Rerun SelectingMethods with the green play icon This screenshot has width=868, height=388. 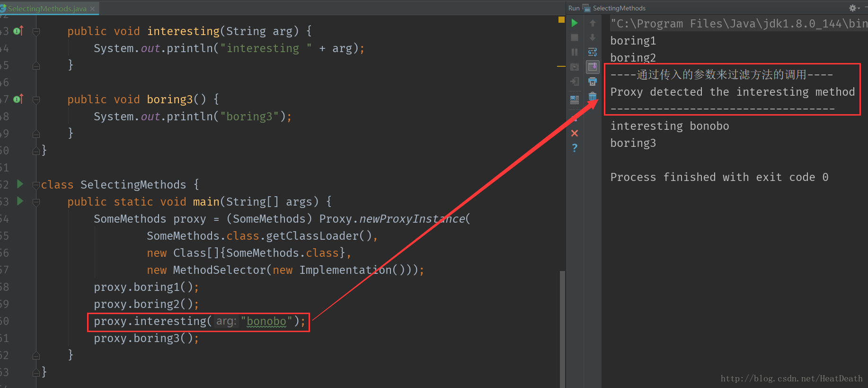(575, 23)
